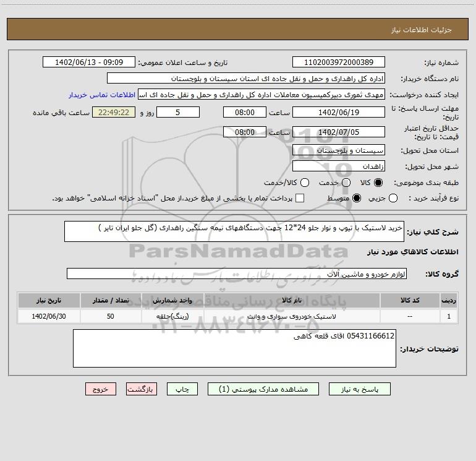Click the general description text box
Image resolution: width=476 pixels, height=461 pixels.
[234, 231]
